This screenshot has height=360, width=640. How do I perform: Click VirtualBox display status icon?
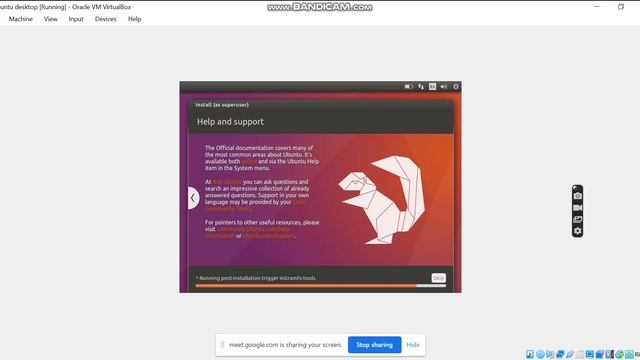(x=590, y=354)
